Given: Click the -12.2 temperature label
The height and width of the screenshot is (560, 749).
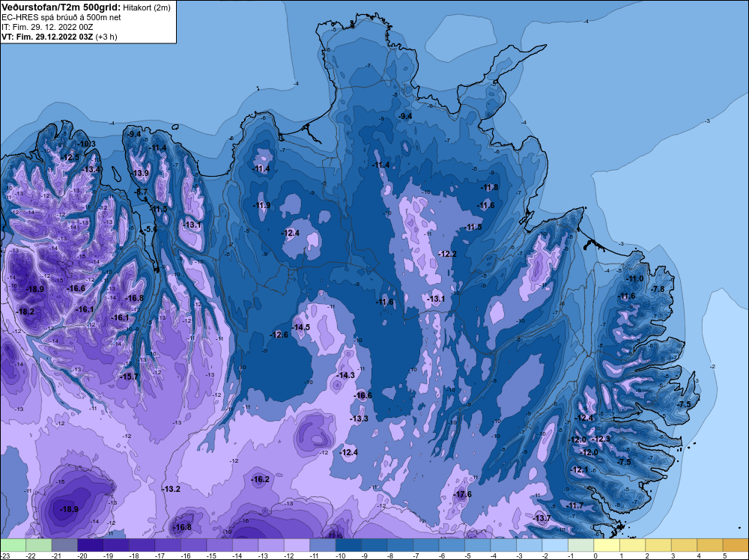Looking at the screenshot, I should 448,254.
